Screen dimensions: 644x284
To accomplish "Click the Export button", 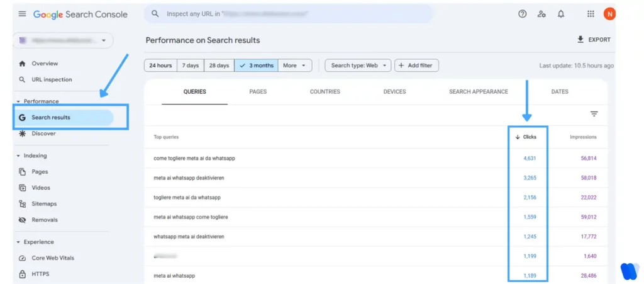I will 594,40.
